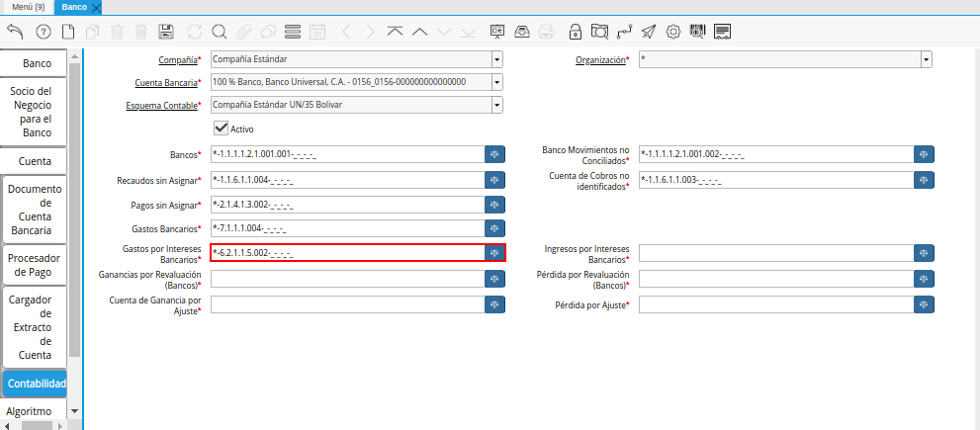Open record lookup with the magnifier icon
This screenshot has width=980, height=430.
(x=219, y=32)
